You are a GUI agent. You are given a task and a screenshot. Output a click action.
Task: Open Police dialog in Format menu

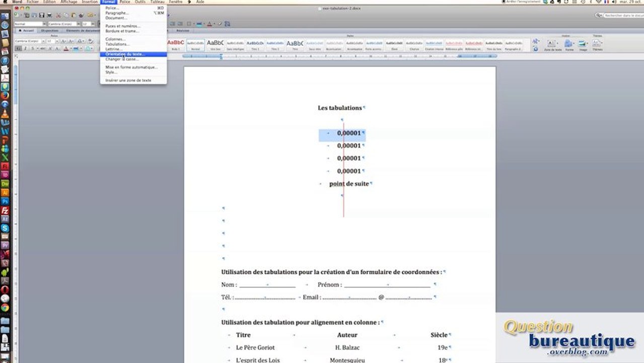[x=133, y=8]
